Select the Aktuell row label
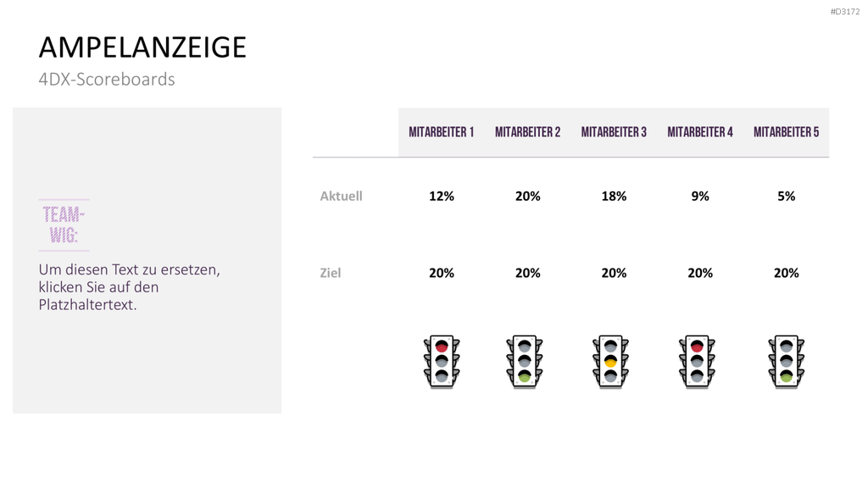This screenshot has height=488, width=868. click(x=341, y=196)
